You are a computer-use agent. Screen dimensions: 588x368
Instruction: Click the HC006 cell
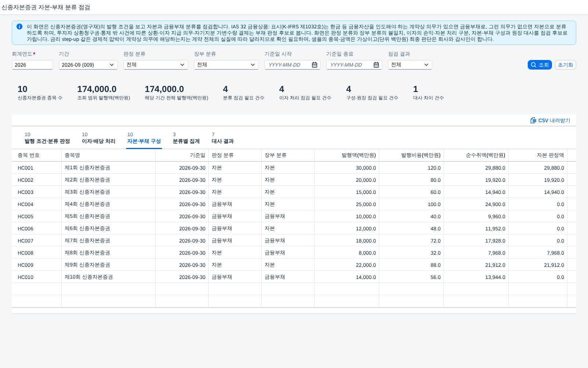(37, 229)
